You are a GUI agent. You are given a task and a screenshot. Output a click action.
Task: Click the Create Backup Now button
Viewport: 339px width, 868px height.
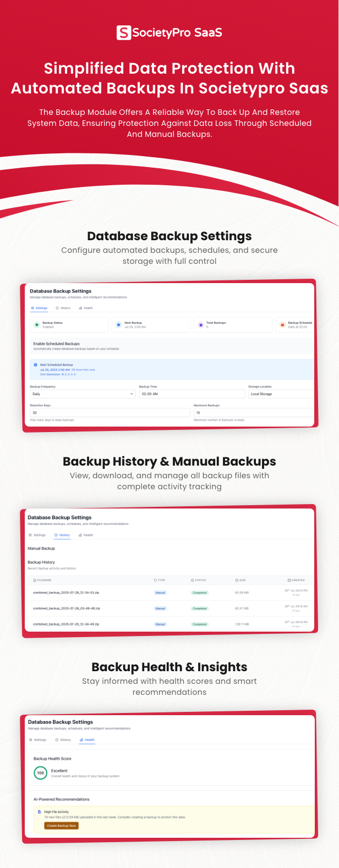point(62,826)
